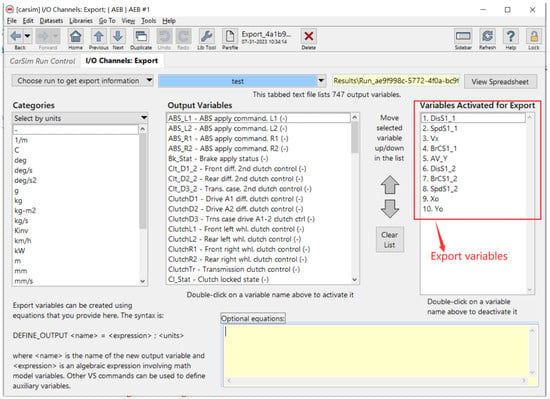Expand the blue 'test' run dropdown
Image resolution: width=550 pixels, height=399 pixels.
click(321, 81)
